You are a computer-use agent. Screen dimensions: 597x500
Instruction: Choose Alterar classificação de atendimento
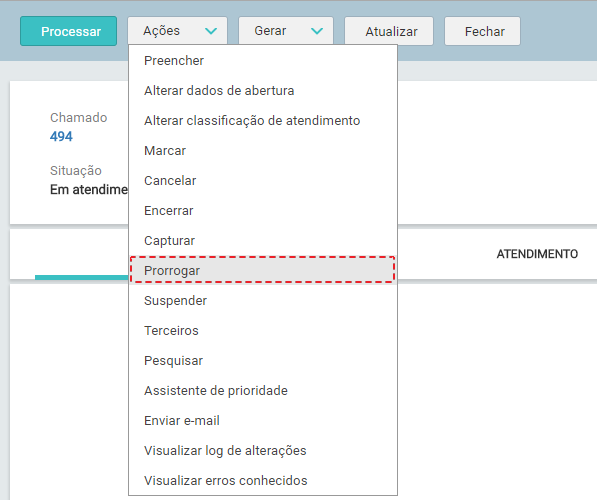(263, 121)
